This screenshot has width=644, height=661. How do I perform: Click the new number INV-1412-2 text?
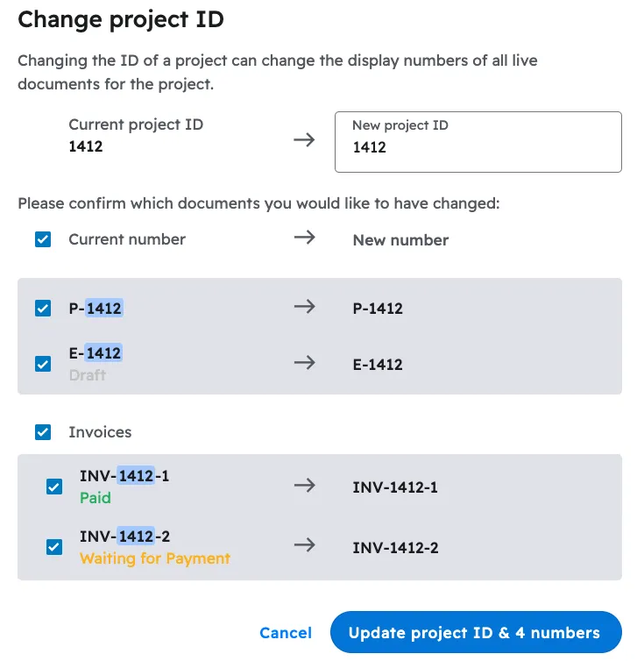click(x=395, y=548)
